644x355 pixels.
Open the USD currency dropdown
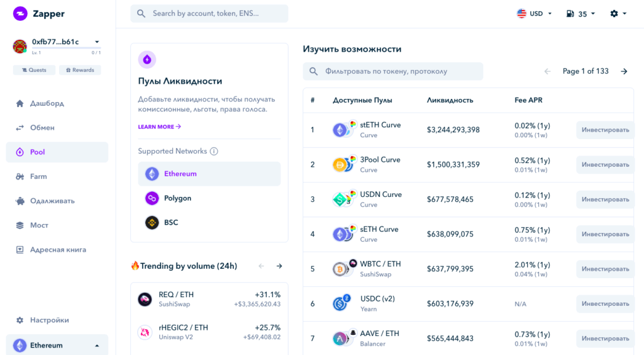tap(534, 13)
